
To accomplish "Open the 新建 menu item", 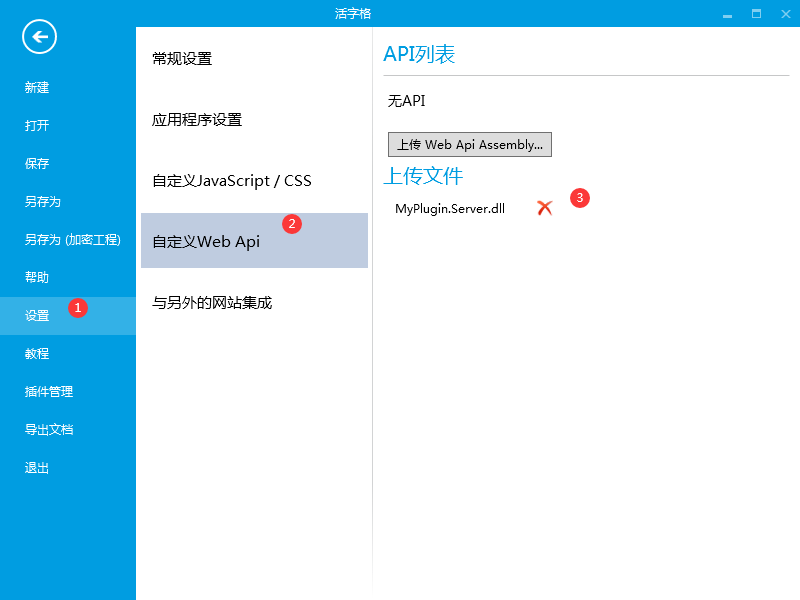I will (x=37, y=88).
